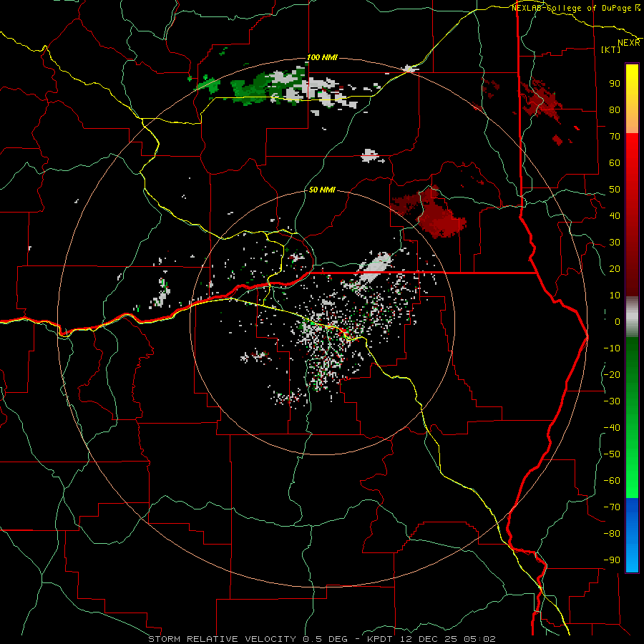Click the positive "10" value on velocity scale

click(615, 296)
